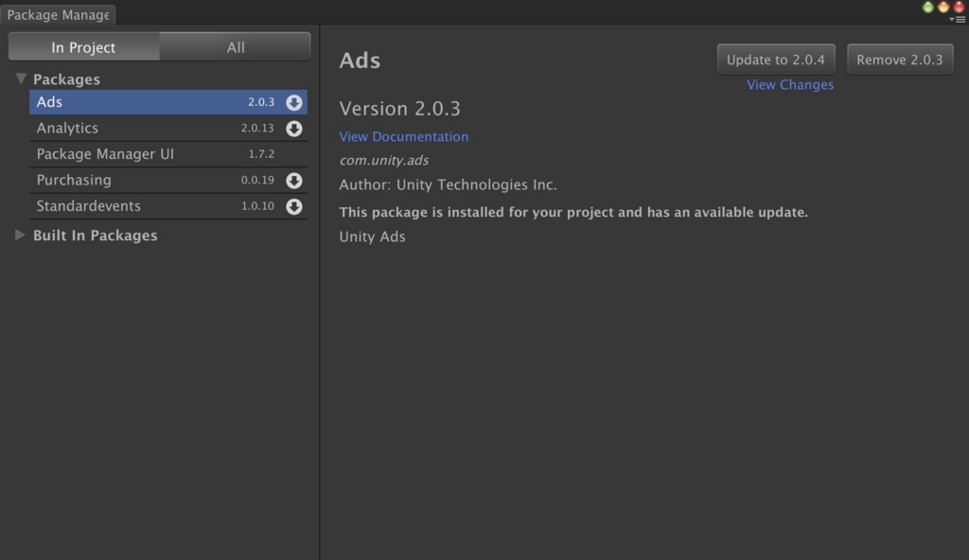Click the green window button
Image resolution: width=969 pixels, height=560 pixels.
(927, 7)
